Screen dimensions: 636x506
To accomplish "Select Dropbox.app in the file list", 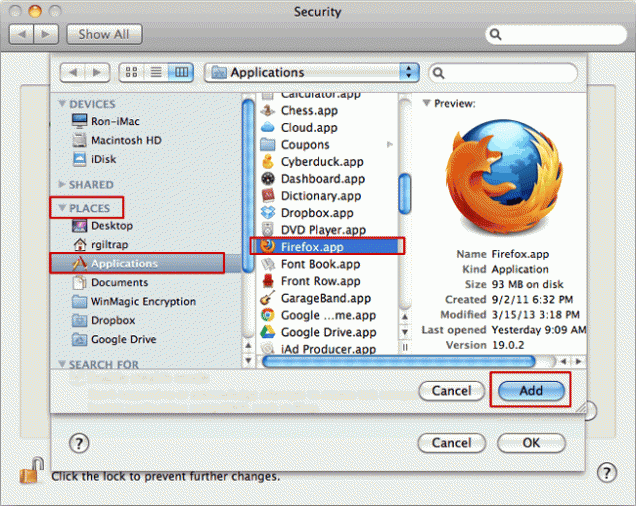I will [x=307, y=213].
